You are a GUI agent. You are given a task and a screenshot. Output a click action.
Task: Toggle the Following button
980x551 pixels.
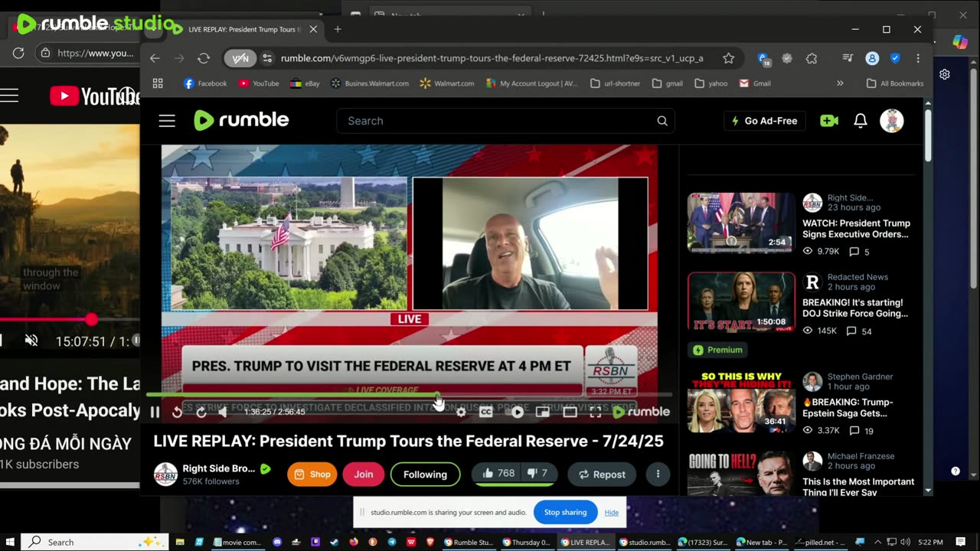[x=425, y=474]
